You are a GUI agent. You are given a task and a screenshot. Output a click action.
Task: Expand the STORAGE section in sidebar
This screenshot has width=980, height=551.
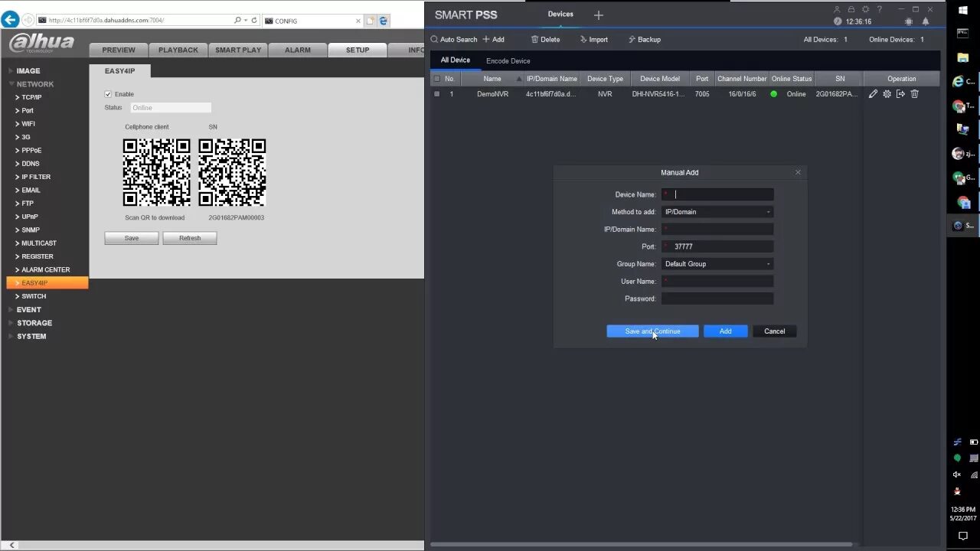click(34, 323)
